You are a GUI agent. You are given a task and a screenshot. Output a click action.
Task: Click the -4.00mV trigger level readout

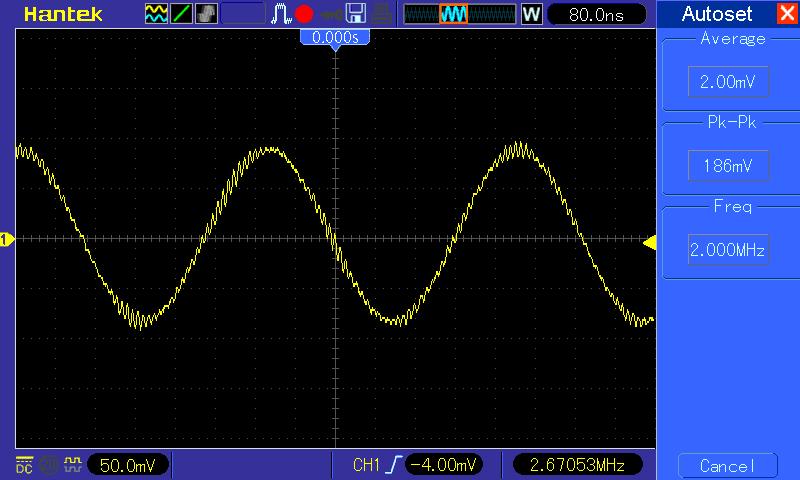tap(443, 465)
